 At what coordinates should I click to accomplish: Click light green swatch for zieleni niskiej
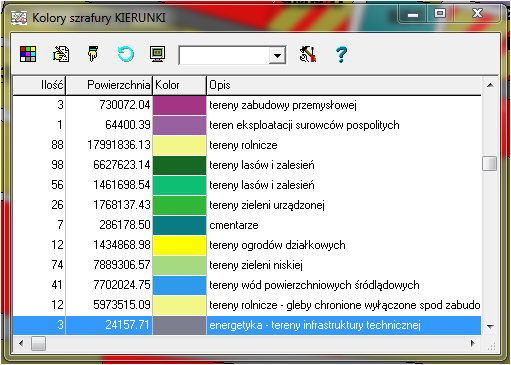tap(179, 265)
